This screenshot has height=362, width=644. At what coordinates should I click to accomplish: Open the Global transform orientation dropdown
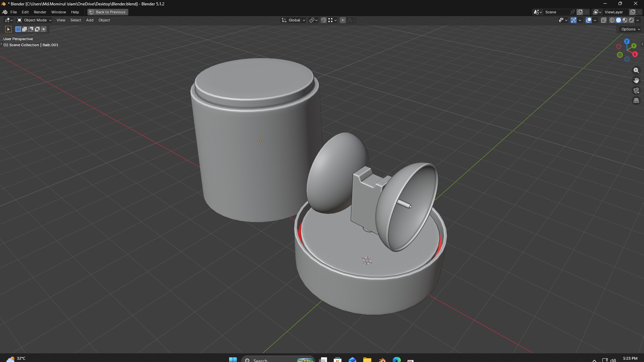click(293, 20)
